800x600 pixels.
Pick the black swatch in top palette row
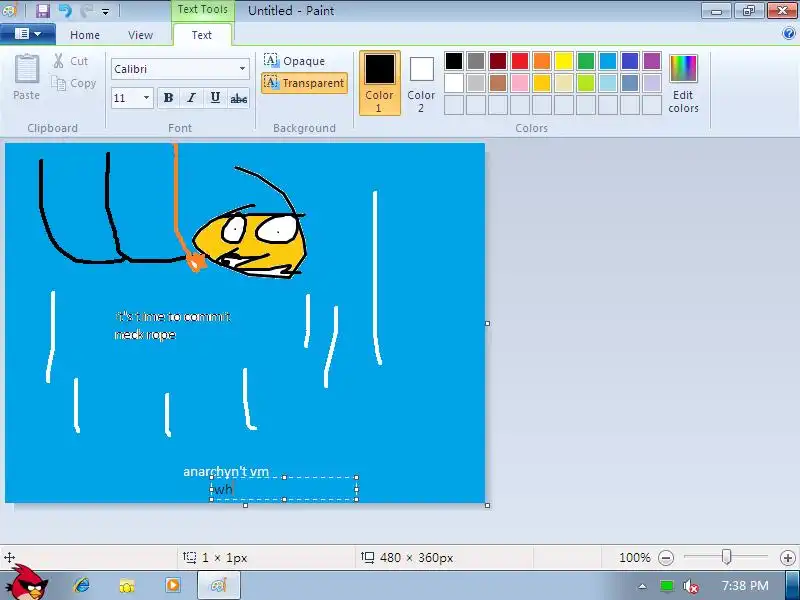[x=454, y=61]
